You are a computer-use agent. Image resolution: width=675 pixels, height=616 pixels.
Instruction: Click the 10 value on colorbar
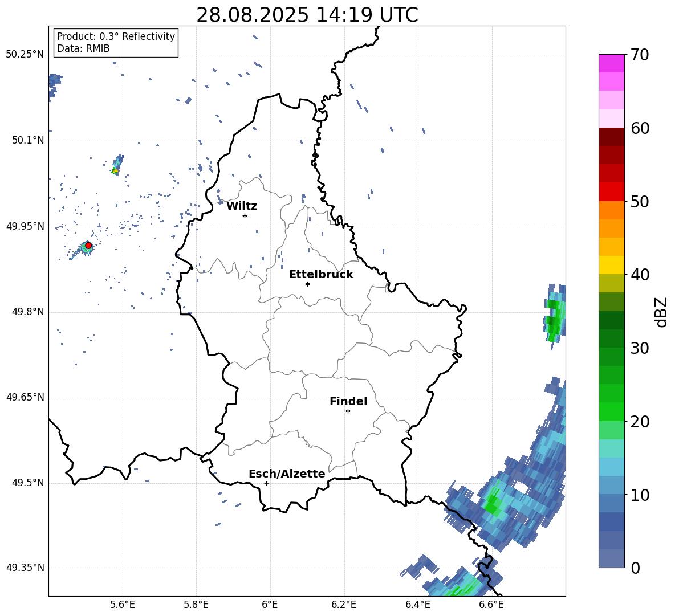coord(640,495)
